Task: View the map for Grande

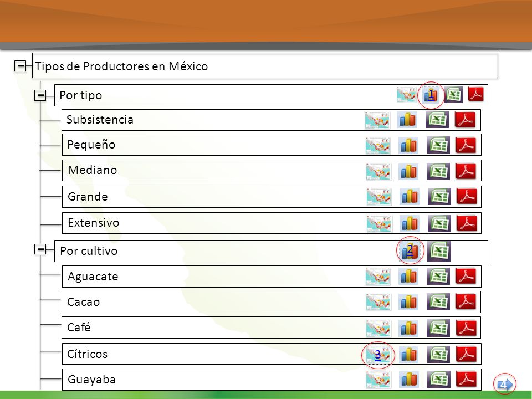Action: (379, 197)
